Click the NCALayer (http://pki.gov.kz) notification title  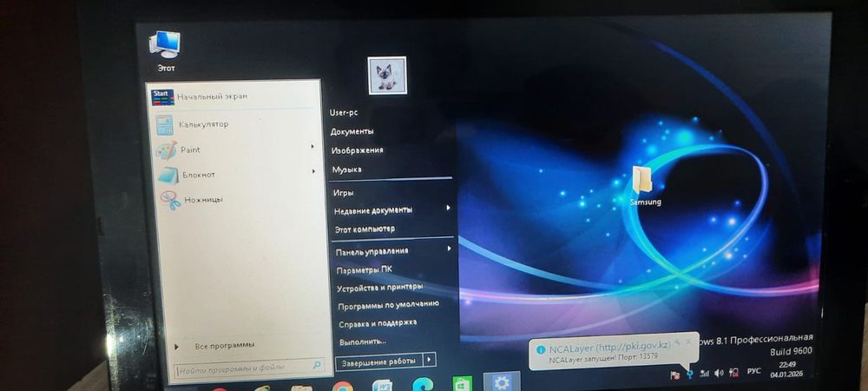[610, 348]
